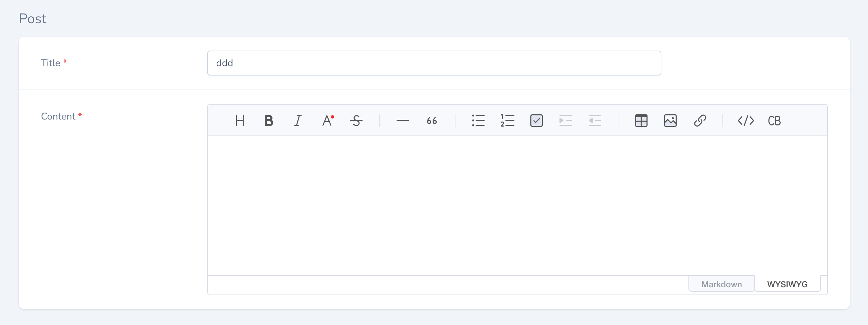Viewport: 868px width, 325px height.
Task: Click inside the Content editor area
Action: coord(517,205)
